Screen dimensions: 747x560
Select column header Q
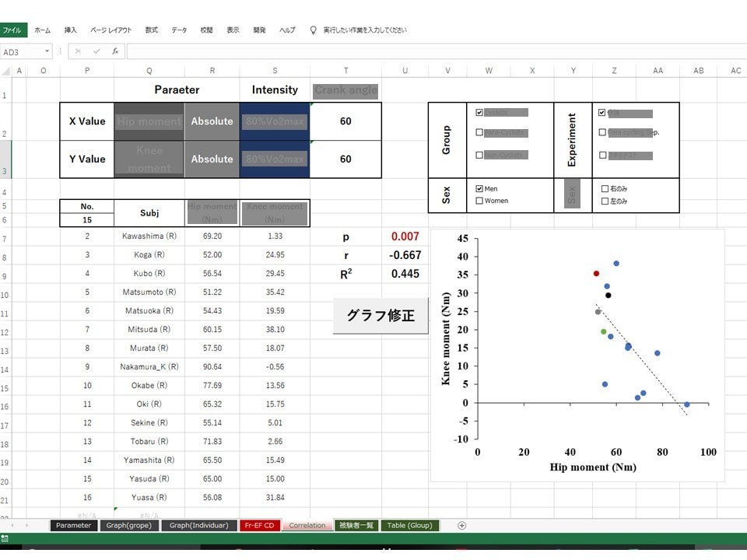[149, 71]
